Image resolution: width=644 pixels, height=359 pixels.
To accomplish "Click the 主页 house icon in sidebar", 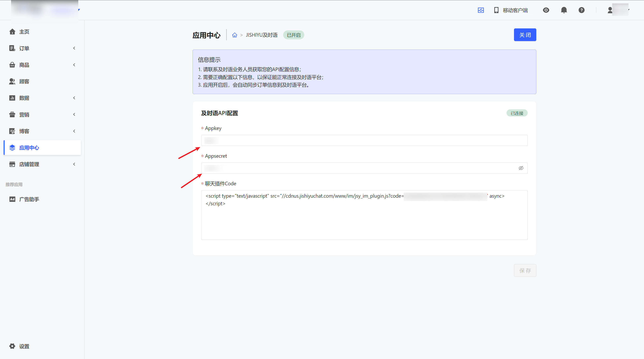I will 12,31.
